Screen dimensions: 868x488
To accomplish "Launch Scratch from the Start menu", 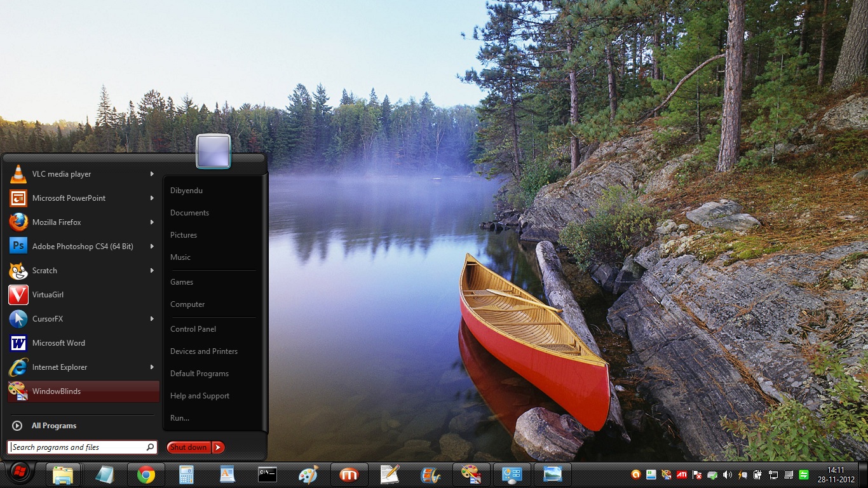I will tap(44, 270).
